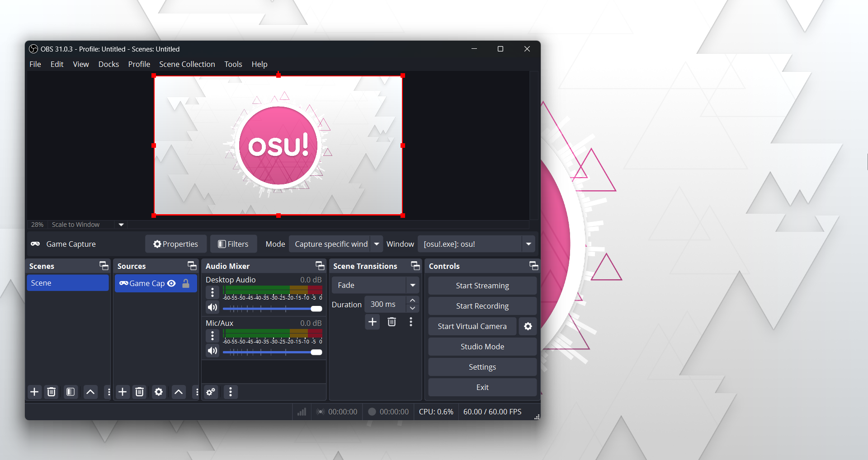This screenshot has width=868, height=460.
Task: Open scene filters icon in Scenes dock
Action: [x=71, y=392]
